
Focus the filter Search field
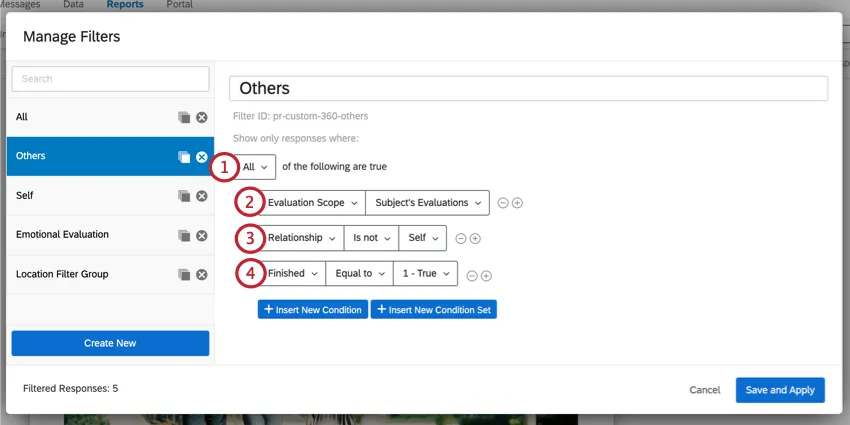tap(110, 79)
